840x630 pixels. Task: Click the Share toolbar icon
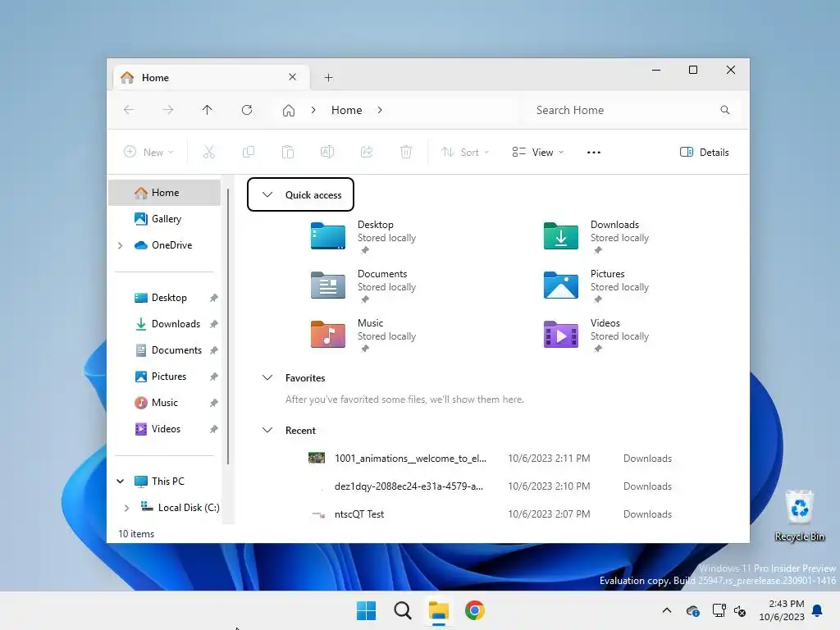click(x=367, y=152)
